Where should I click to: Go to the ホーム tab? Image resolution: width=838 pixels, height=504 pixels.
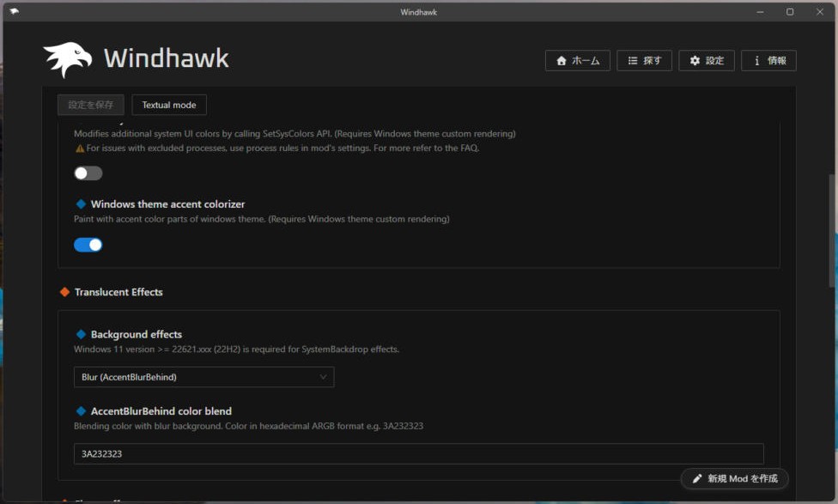click(x=578, y=61)
